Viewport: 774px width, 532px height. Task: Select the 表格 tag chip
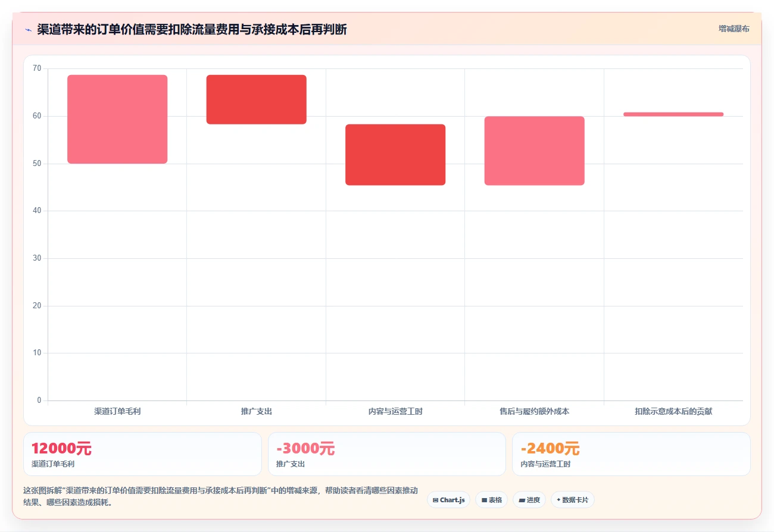[x=491, y=500]
